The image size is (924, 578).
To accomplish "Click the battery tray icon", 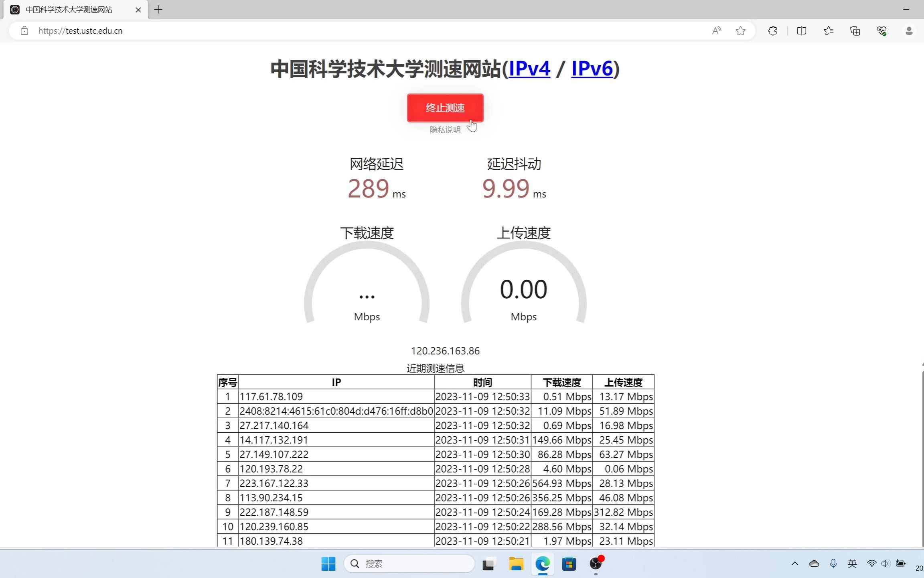I will click(901, 564).
